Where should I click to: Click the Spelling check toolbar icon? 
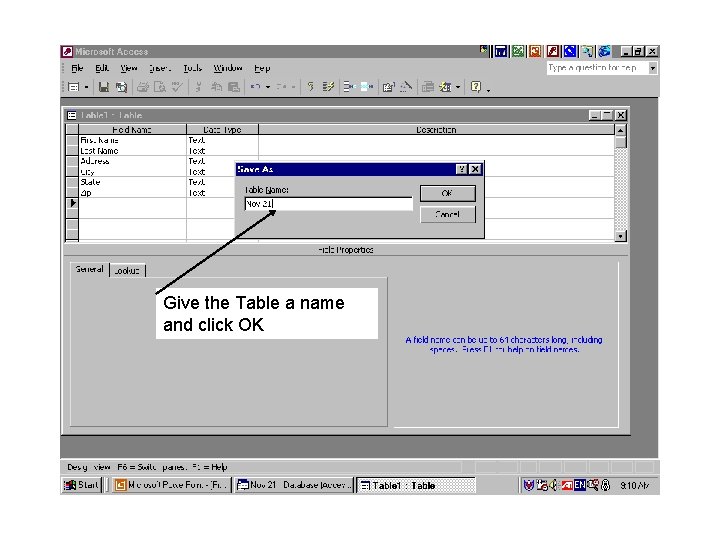point(177,87)
